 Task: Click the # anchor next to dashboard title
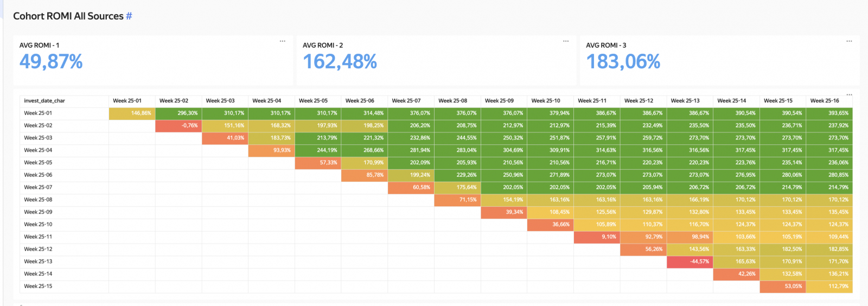129,16
